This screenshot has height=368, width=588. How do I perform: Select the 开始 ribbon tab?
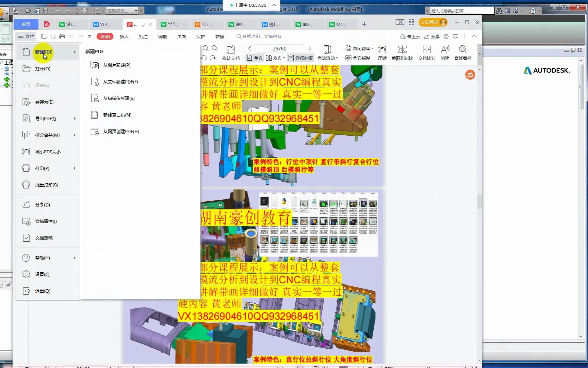105,36
